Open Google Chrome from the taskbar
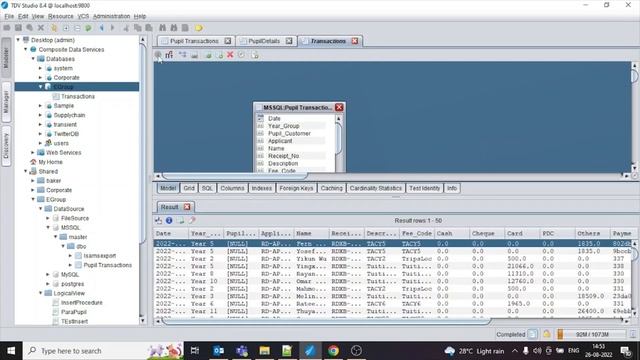640x360 pixels. coord(333,351)
